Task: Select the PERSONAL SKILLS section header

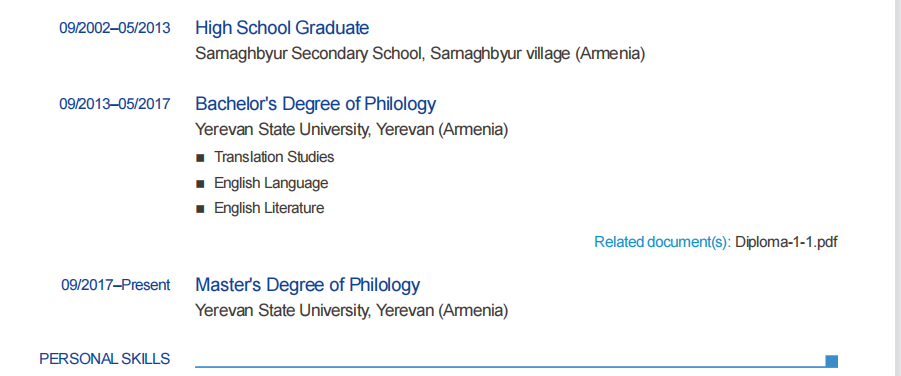Action: pyautogui.click(x=105, y=359)
